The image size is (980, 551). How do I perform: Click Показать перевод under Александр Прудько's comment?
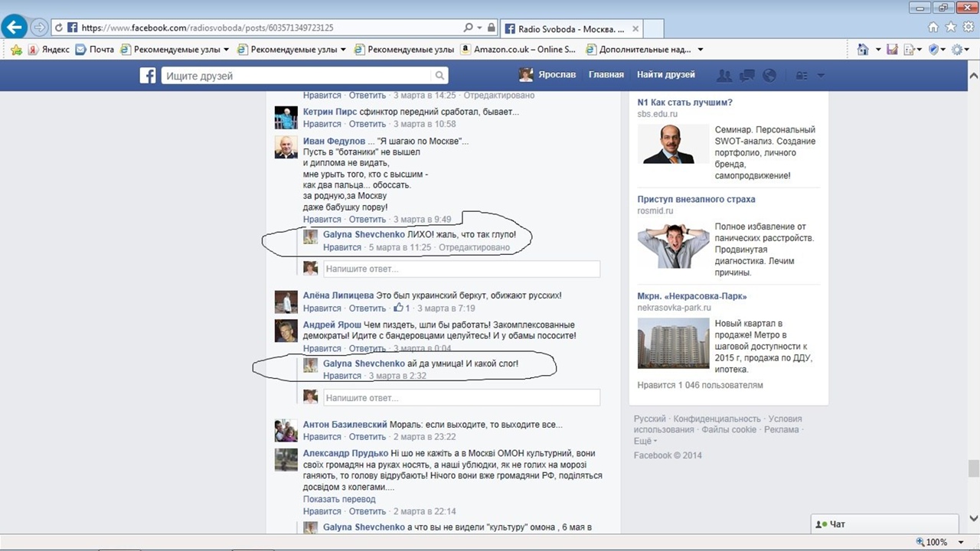click(339, 499)
